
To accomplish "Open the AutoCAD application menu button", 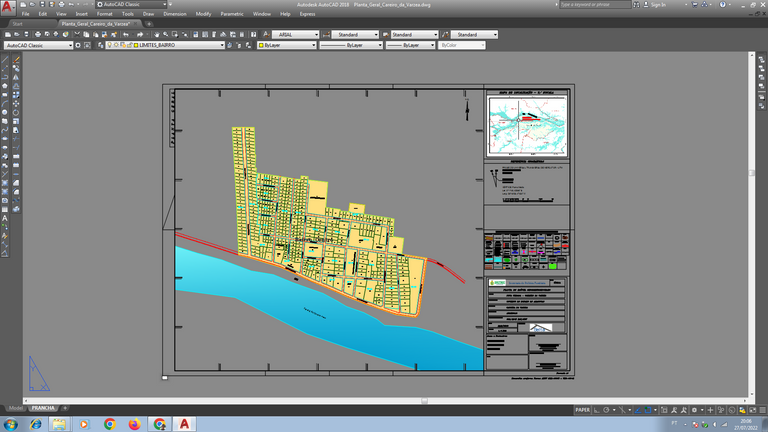I will click(8, 6).
